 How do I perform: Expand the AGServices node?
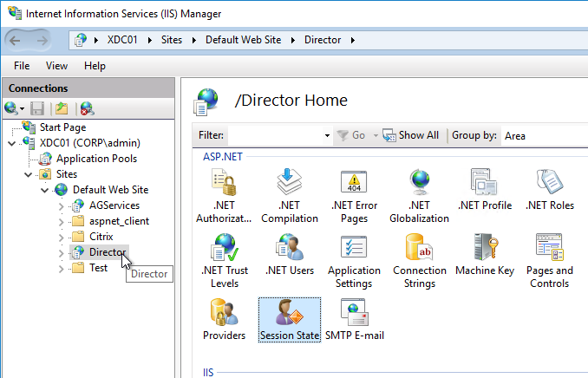(61, 205)
